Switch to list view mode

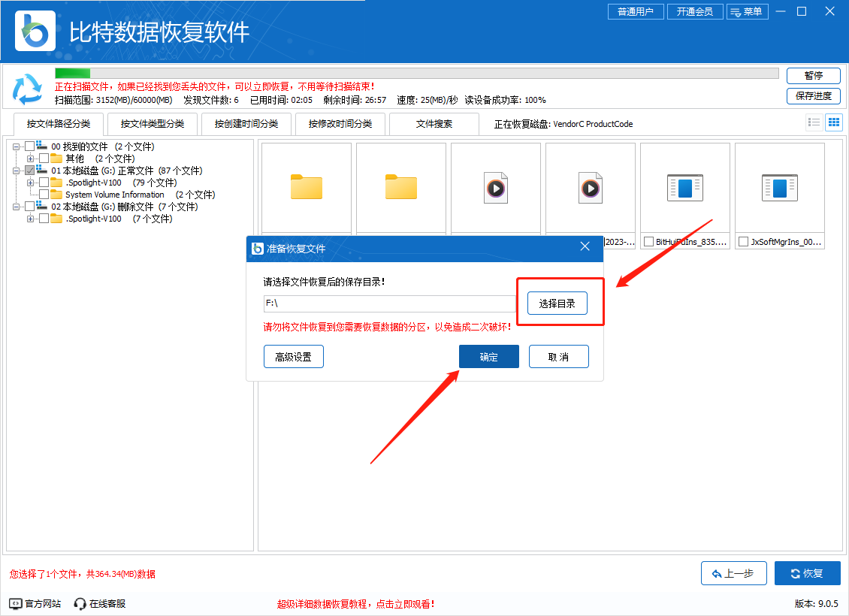coord(814,122)
